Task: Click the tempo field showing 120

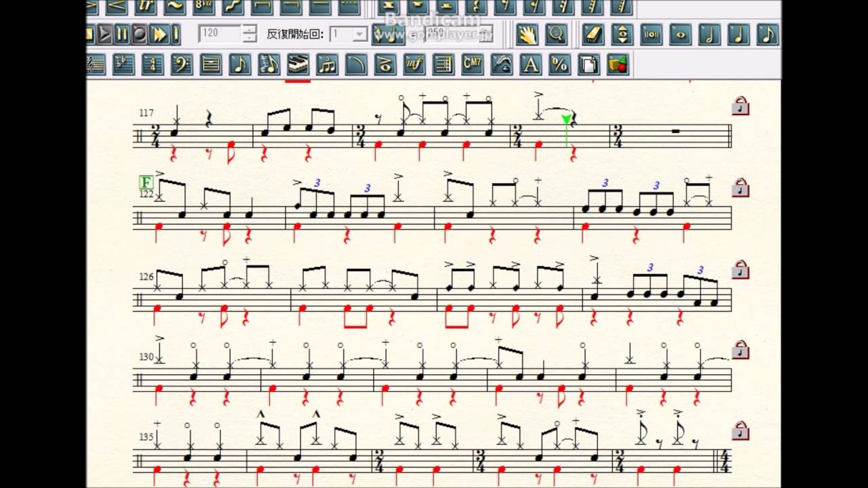Action: [x=220, y=34]
